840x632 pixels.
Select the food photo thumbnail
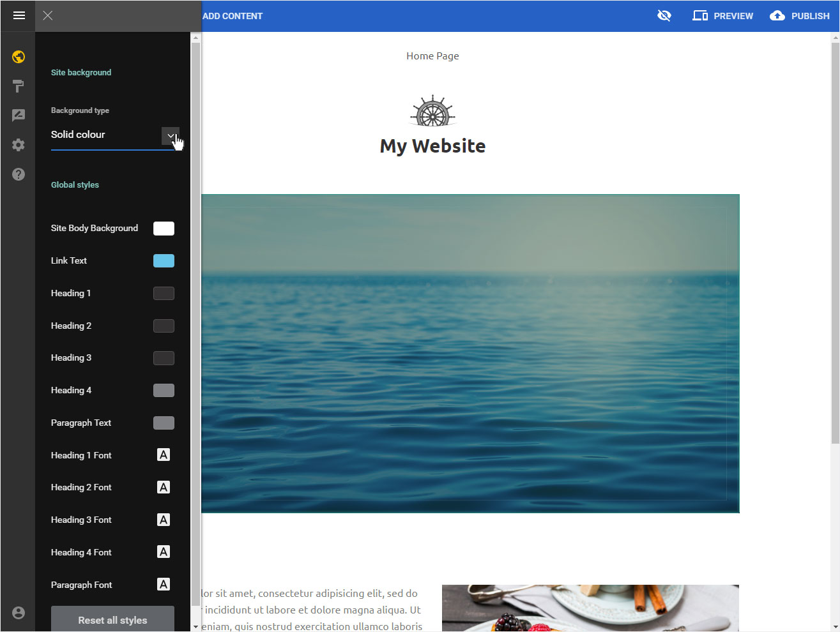pos(590,608)
